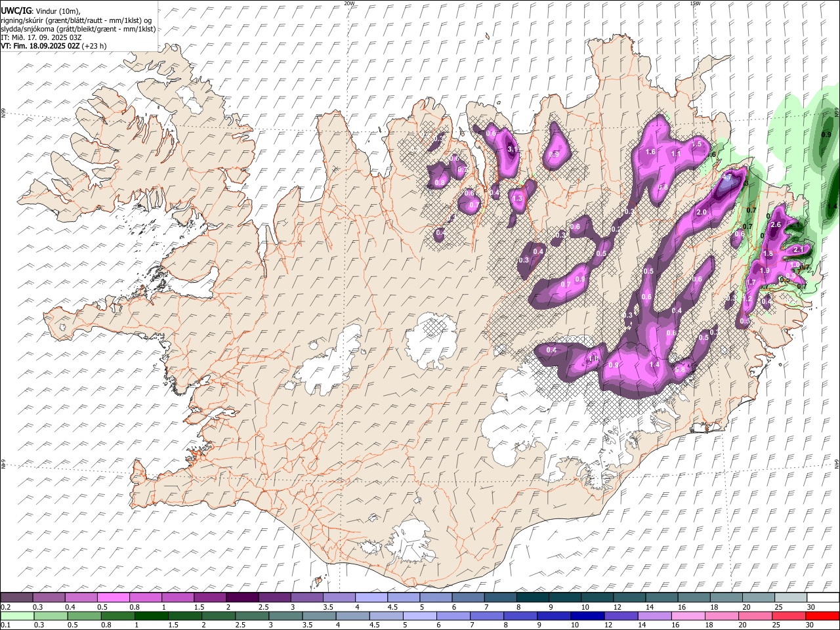Viewport: 840px width, 630px height.
Task: Select the darkest purple 2–2.5 snow swatch
Action: point(242,598)
